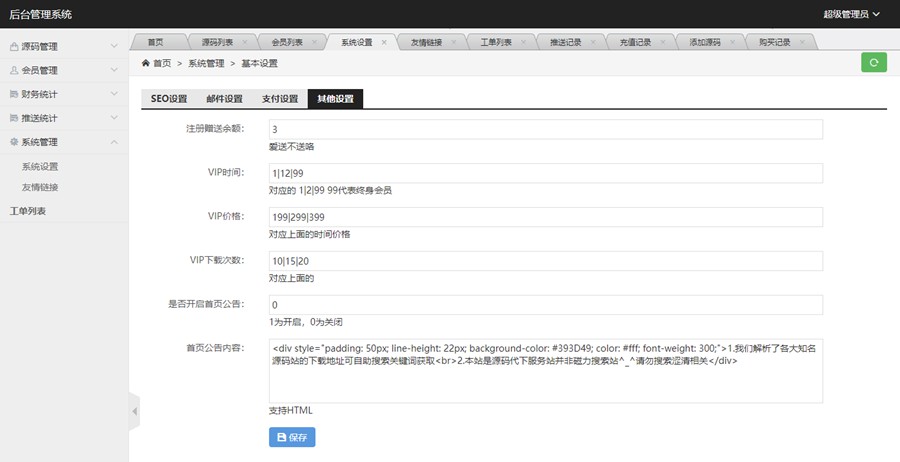Collapse the 系统管理 menu chevron
Viewport: 900px width, 462px height.
coord(114,142)
